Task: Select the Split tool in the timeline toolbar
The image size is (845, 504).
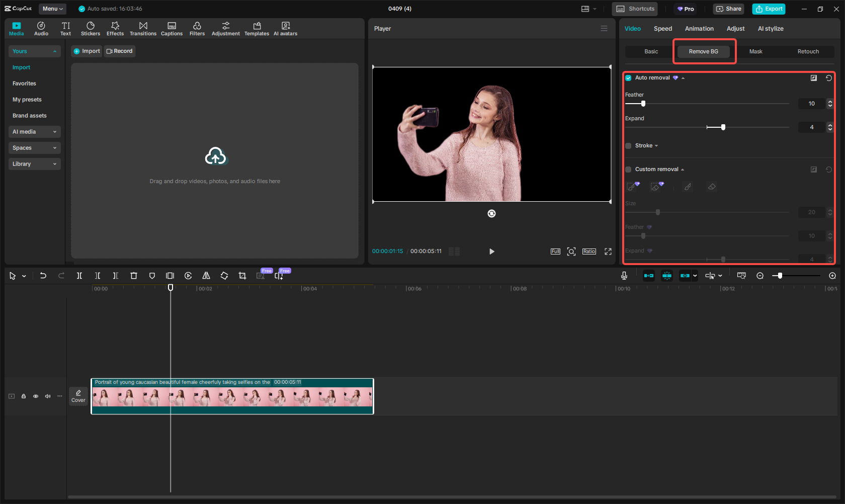Action: [x=79, y=276]
